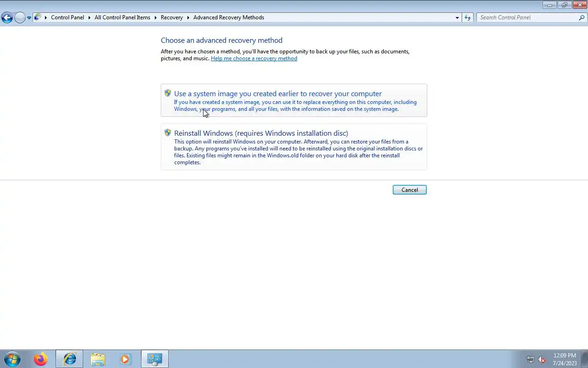Click the Choose an advanced recovery method heading
The height and width of the screenshot is (368, 588).
click(x=221, y=40)
